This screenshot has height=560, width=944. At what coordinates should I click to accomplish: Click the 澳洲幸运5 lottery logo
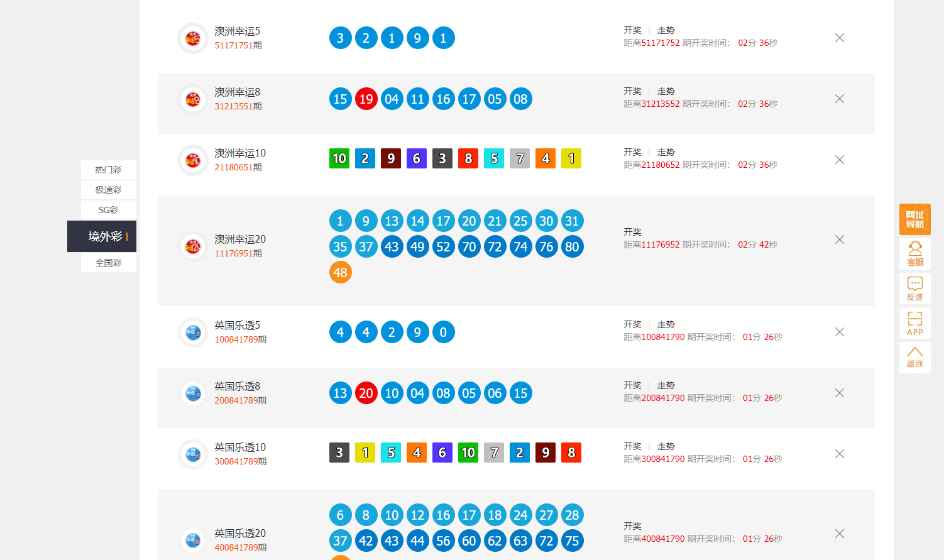[193, 38]
